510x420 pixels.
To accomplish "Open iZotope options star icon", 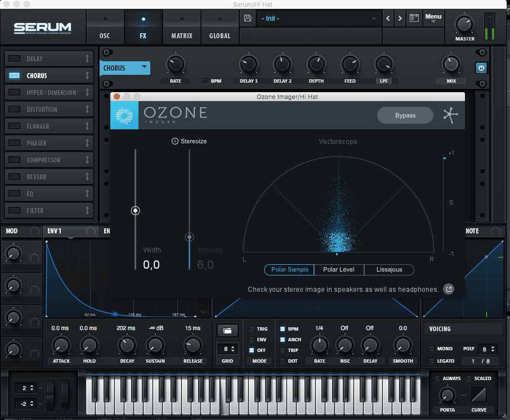I will [450, 115].
